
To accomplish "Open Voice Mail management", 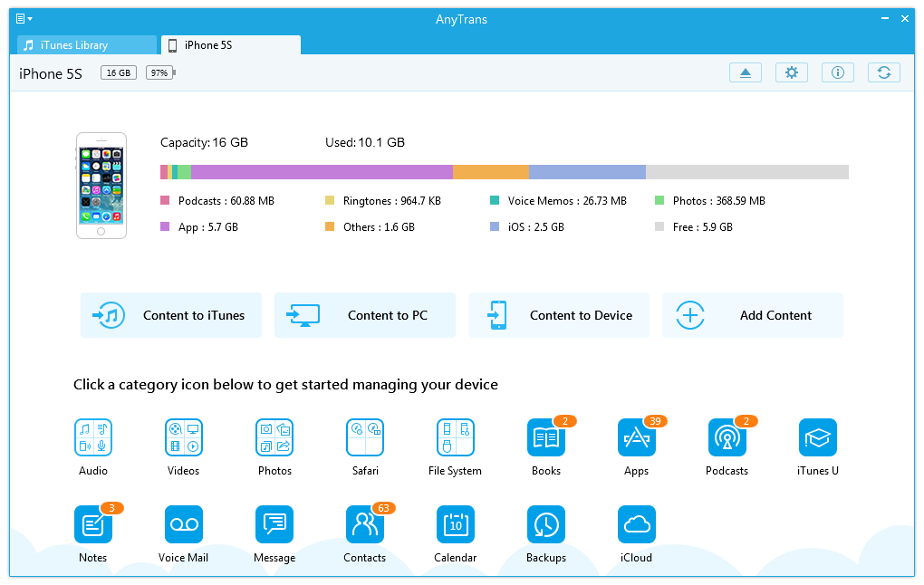I will (x=183, y=524).
